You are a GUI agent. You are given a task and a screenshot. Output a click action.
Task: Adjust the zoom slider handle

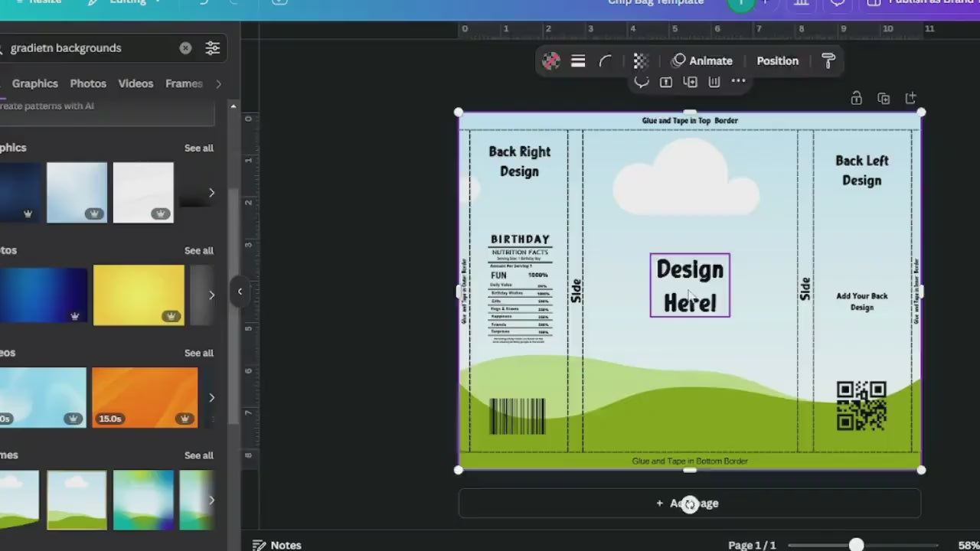coord(856,545)
